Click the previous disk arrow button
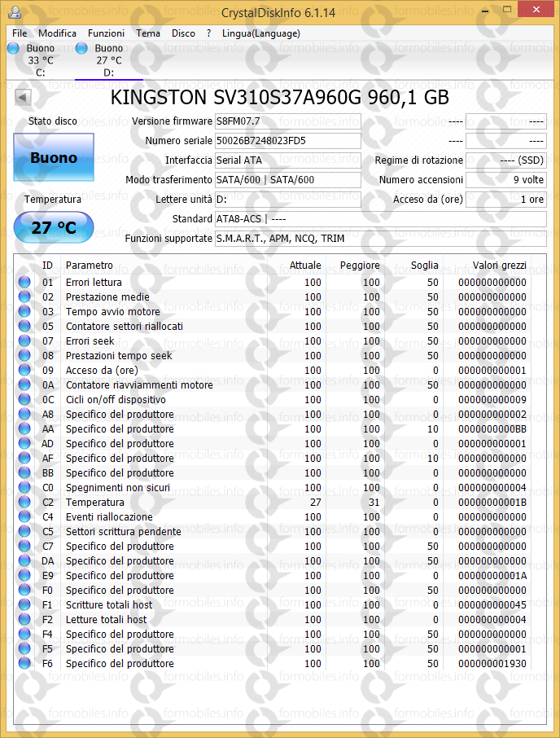The image size is (560, 738). (23, 98)
